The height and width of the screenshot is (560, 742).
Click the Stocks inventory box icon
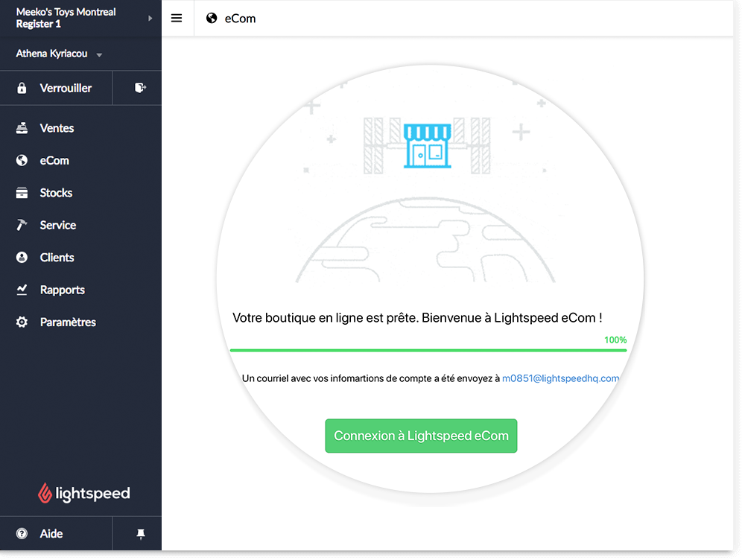(22, 193)
